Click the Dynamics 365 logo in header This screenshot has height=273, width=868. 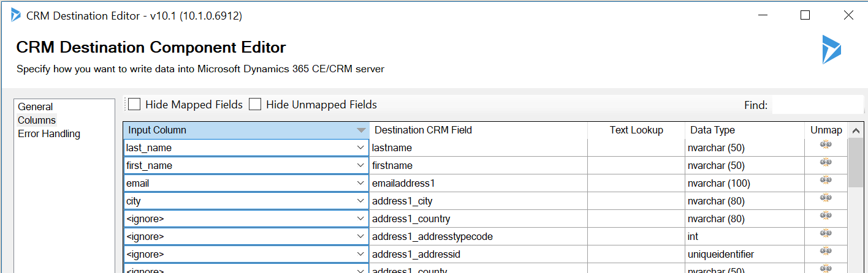[x=832, y=50]
